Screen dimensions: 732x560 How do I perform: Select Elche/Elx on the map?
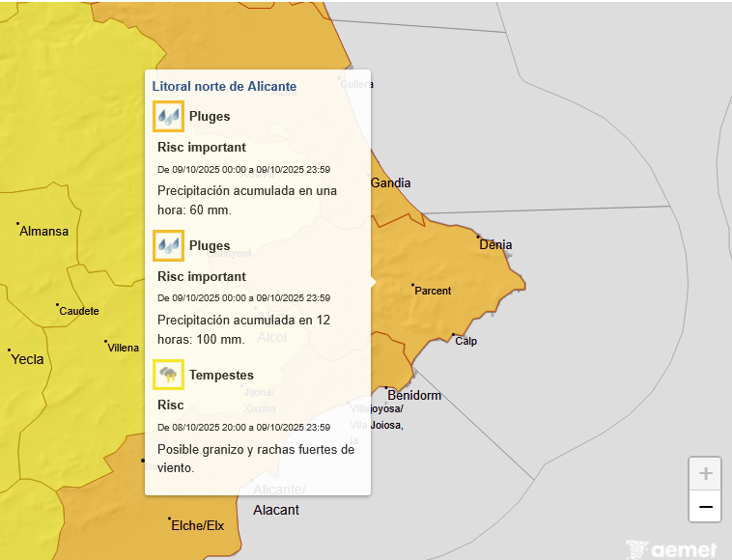point(197,525)
